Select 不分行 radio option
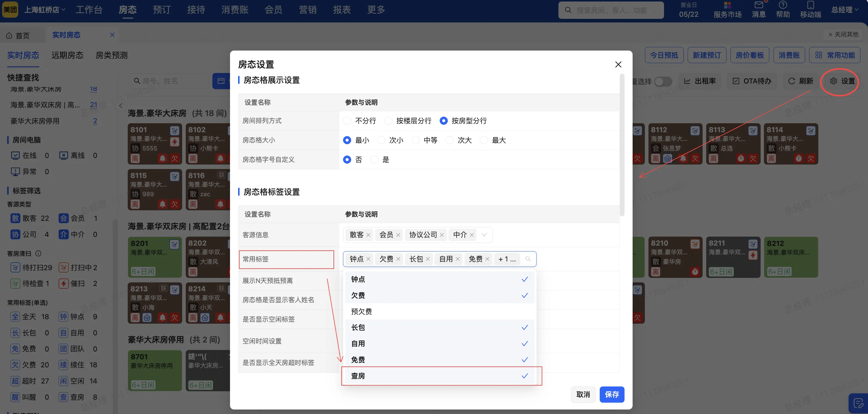868x414 pixels. point(347,121)
